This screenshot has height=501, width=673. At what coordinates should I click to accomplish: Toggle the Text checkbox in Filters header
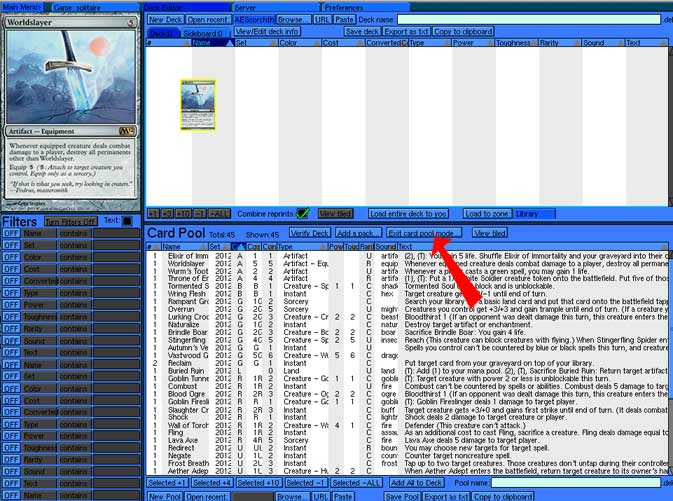coord(127,221)
